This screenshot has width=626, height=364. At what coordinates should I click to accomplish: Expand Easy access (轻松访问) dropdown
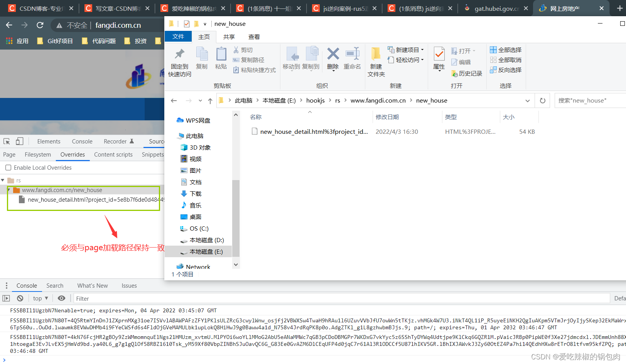(422, 60)
